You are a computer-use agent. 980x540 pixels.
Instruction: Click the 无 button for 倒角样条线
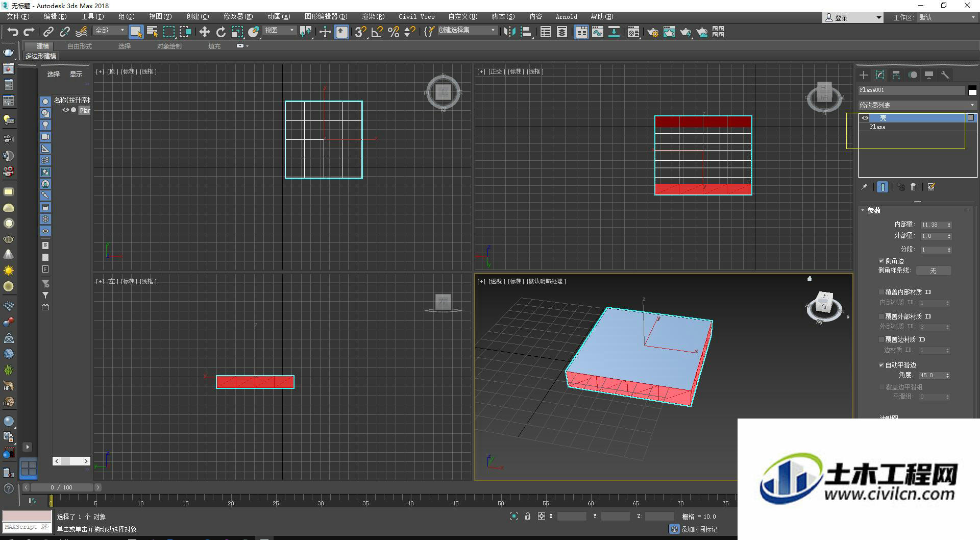934,271
